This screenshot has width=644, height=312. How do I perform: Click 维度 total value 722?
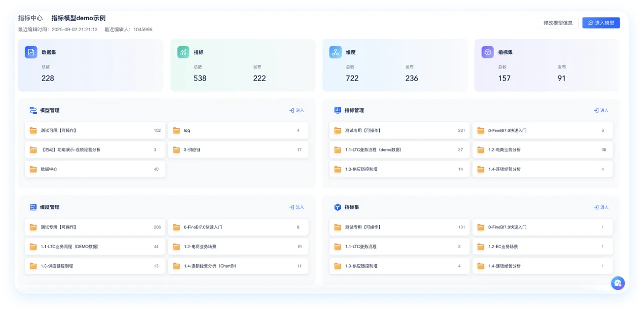pos(352,78)
